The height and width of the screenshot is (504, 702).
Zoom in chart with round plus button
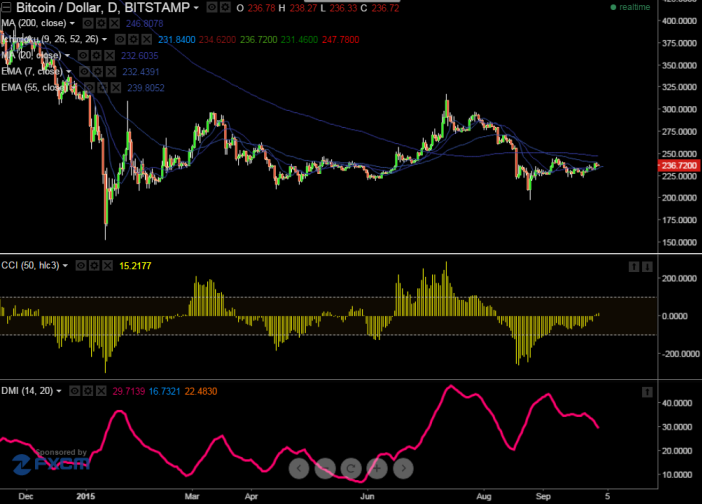click(x=377, y=468)
